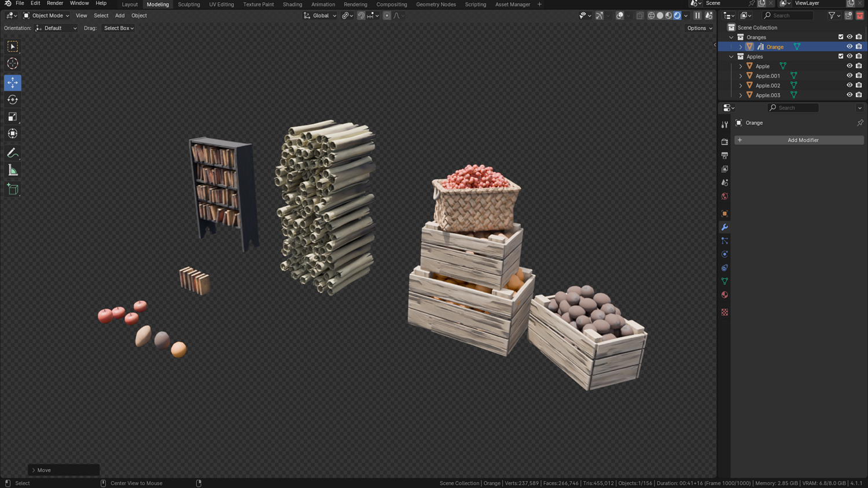Screen dimensions: 868x488
Task: Select the Annotate pencil tool
Action: point(13,153)
